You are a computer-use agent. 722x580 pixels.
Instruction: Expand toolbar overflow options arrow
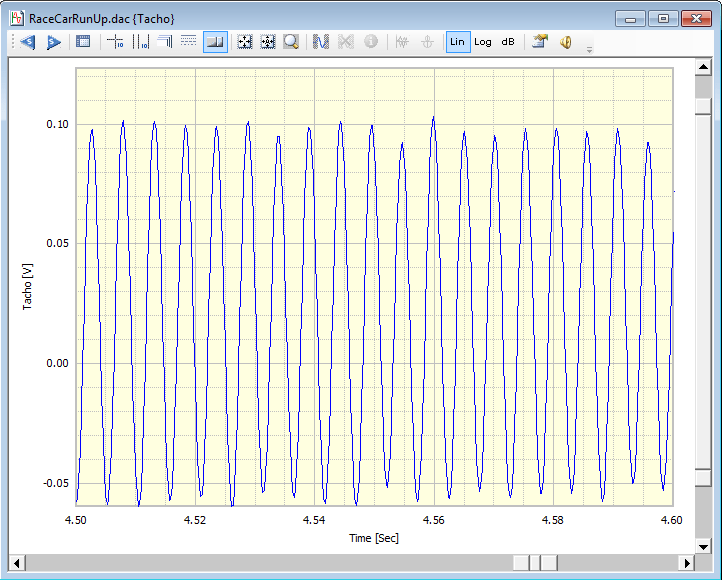[589, 47]
